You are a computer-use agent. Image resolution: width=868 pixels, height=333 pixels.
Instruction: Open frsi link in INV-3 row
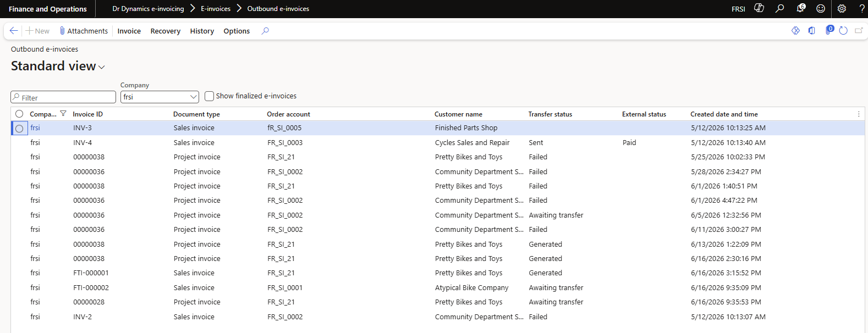[35, 127]
